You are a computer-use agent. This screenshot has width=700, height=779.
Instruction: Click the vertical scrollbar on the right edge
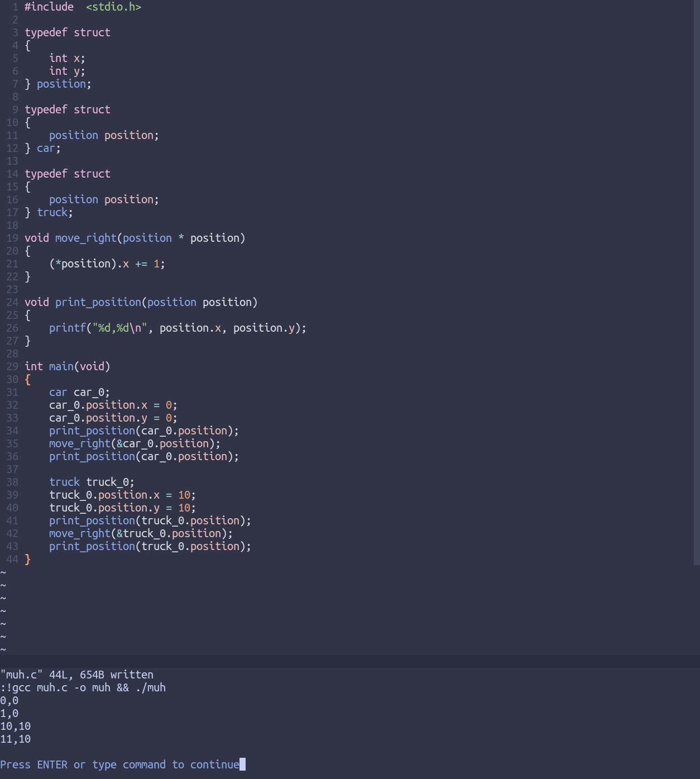tap(697, 283)
